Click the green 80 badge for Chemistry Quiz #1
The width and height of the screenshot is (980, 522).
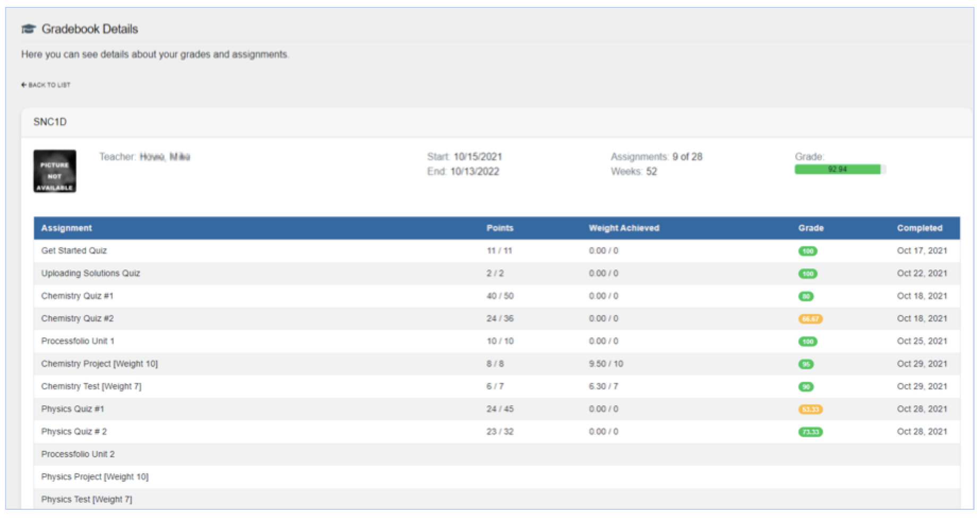coord(806,297)
